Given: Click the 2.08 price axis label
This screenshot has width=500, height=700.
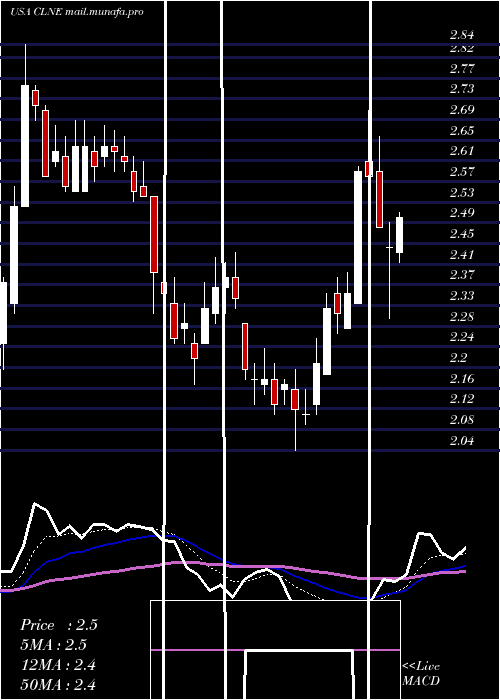Looking at the screenshot, I should pyautogui.click(x=462, y=420).
